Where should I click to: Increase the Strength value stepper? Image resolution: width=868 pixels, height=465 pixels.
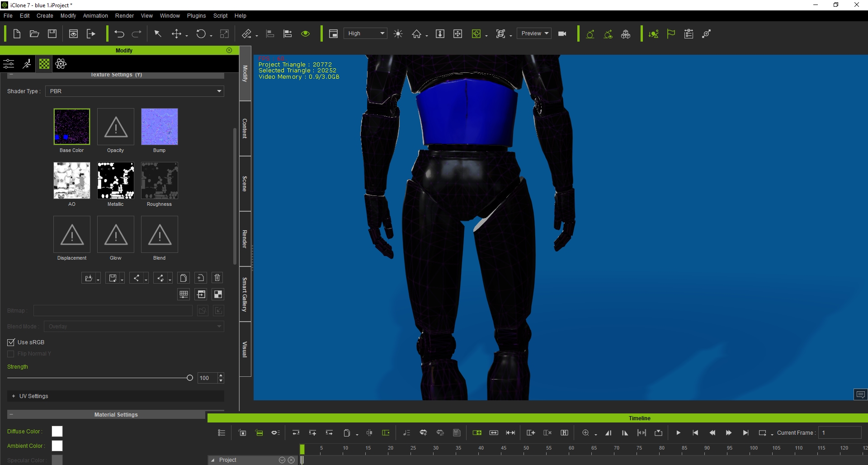(221, 375)
